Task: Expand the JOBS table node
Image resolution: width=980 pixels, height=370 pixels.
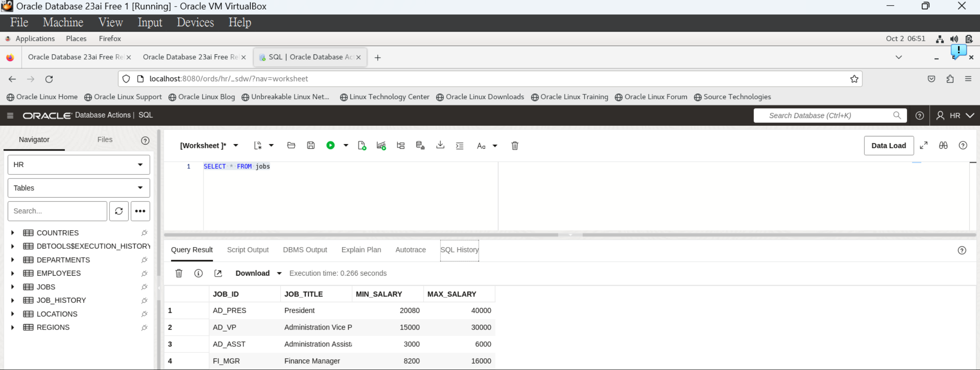Action: tap(13, 287)
